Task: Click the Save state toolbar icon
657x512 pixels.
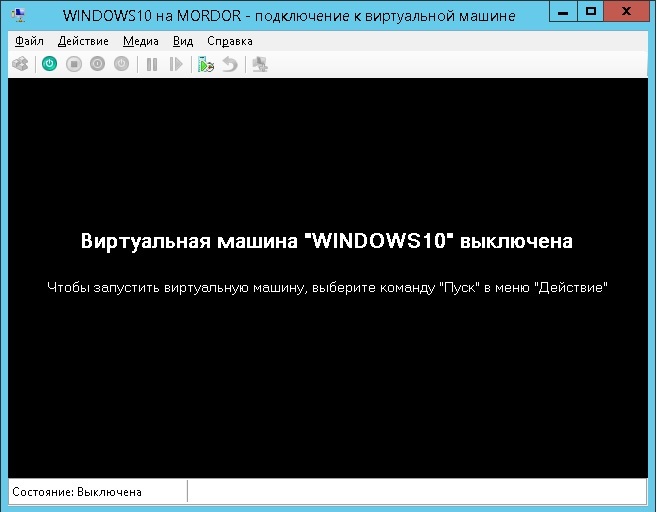Action: click(121, 64)
